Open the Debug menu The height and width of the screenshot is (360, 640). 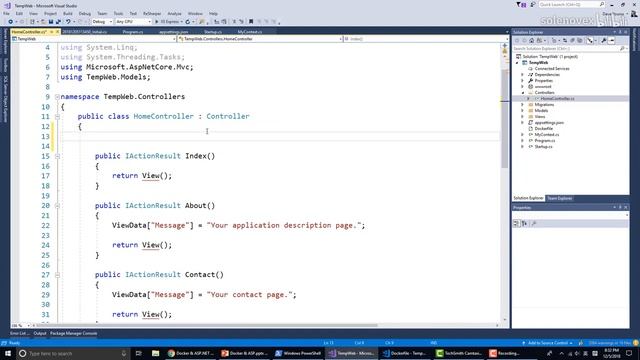click(x=84, y=13)
